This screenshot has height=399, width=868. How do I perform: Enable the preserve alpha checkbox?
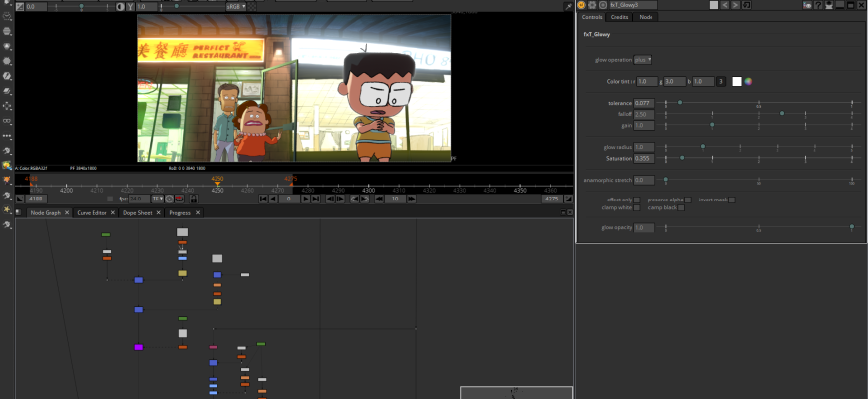coord(688,199)
